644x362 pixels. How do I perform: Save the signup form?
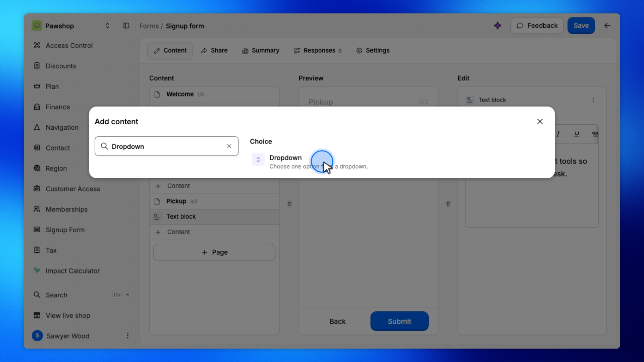[581, 25]
